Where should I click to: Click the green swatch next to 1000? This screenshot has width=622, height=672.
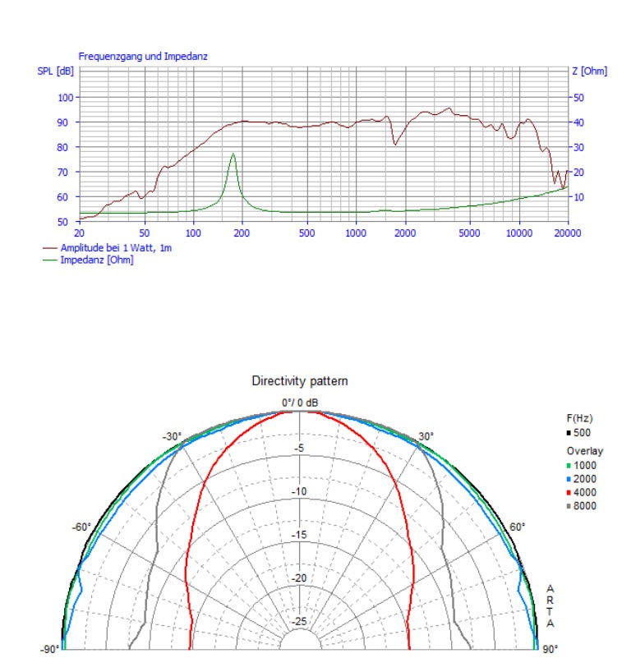click(569, 466)
